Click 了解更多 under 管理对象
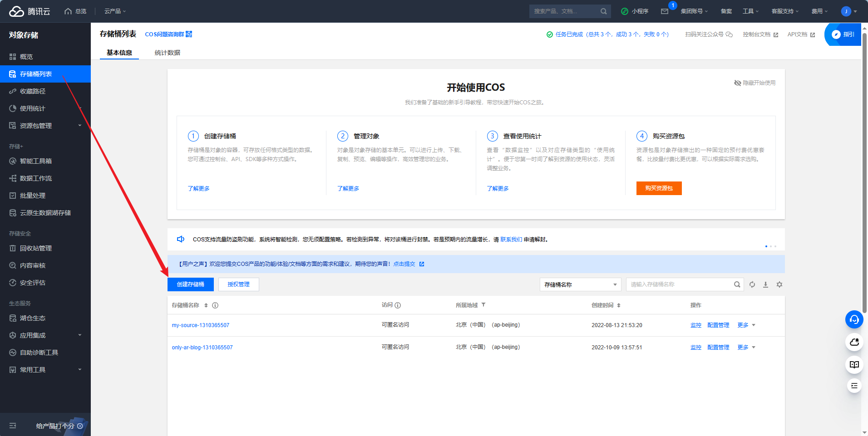The image size is (868, 436). pyautogui.click(x=348, y=189)
